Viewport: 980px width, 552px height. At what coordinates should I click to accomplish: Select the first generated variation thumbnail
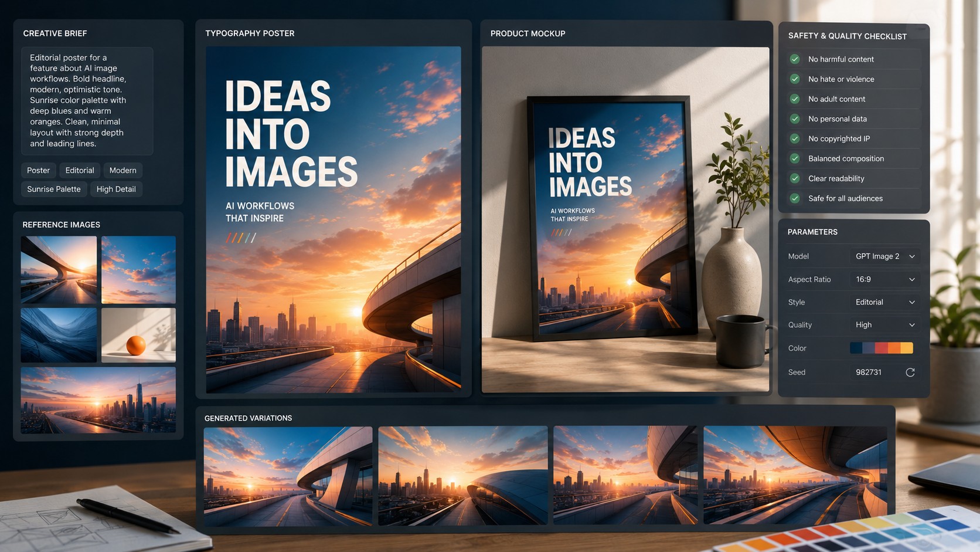[288, 476]
